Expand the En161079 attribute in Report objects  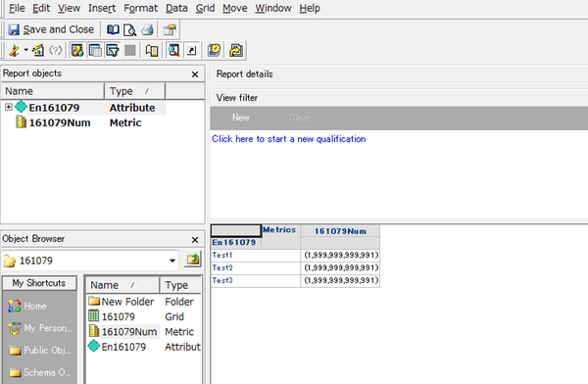(8, 107)
